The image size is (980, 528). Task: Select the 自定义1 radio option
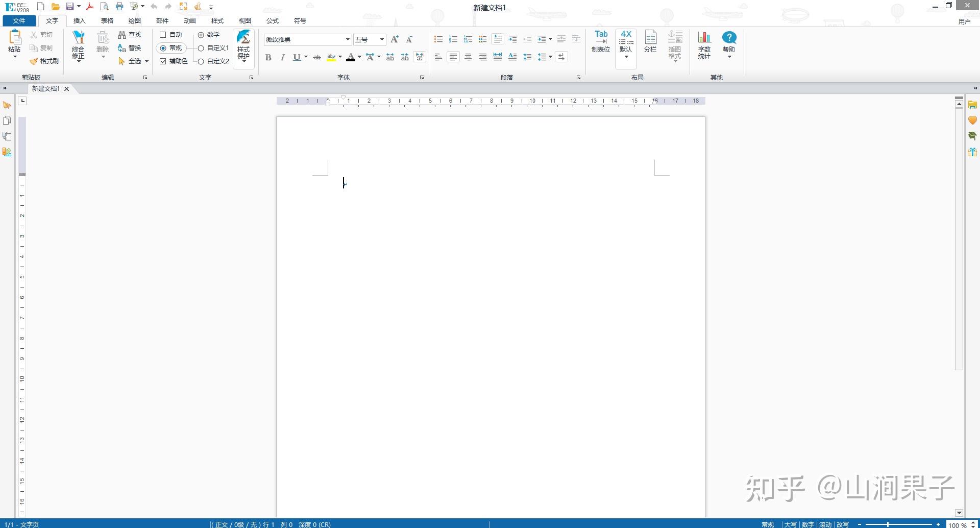tap(201, 48)
